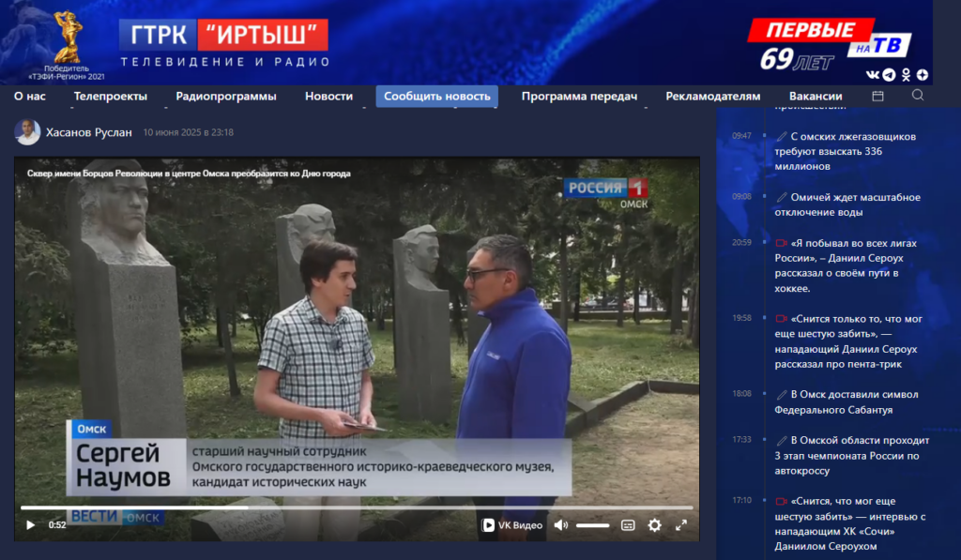The width and height of the screenshot is (961, 560).
Task: Click the pencil icon beside the 09:08 news
Action: pyautogui.click(x=782, y=197)
